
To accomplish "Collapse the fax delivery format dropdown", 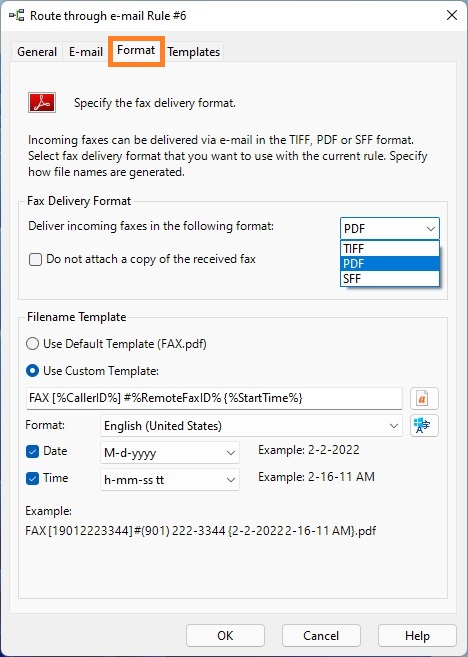I will [x=390, y=229].
